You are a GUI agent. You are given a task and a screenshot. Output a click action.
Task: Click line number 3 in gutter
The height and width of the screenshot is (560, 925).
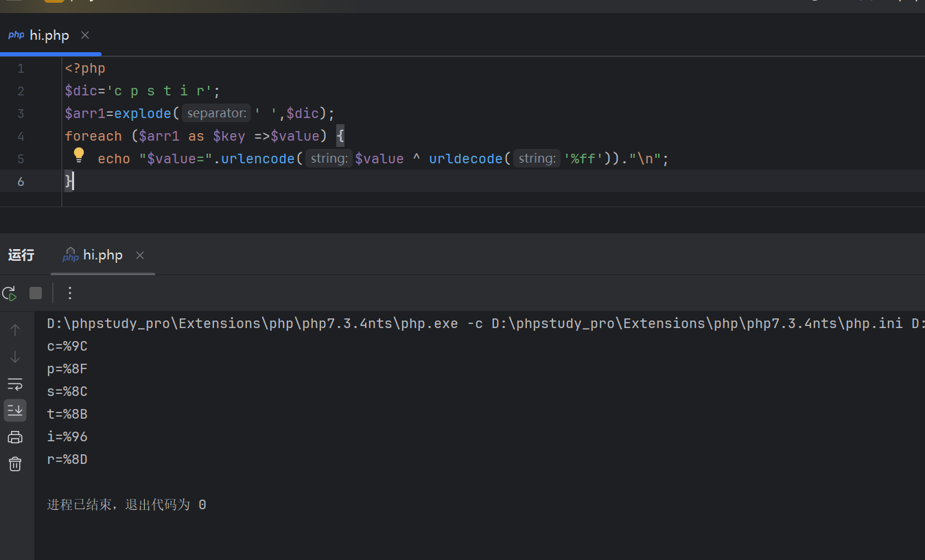click(x=21, y=114)
